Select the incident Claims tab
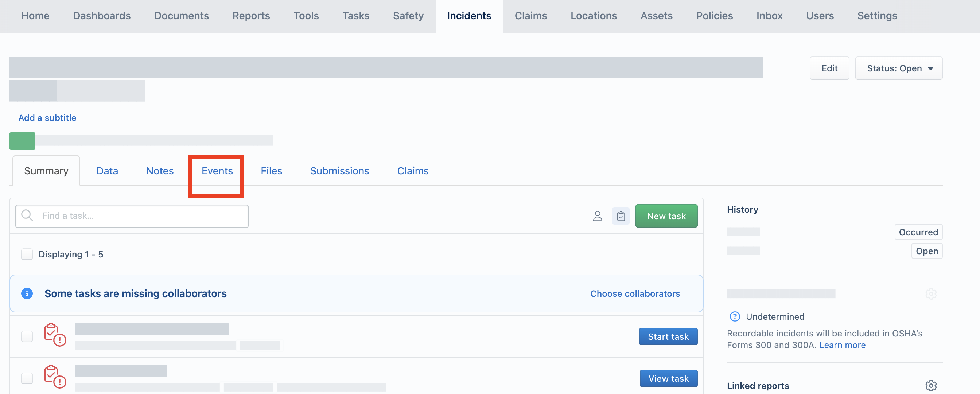 (412, 171)
